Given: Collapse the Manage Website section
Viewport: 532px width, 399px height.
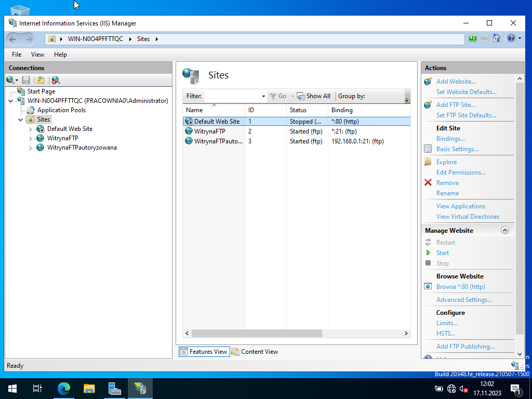Looking at the screenshot, I should 505,230.
